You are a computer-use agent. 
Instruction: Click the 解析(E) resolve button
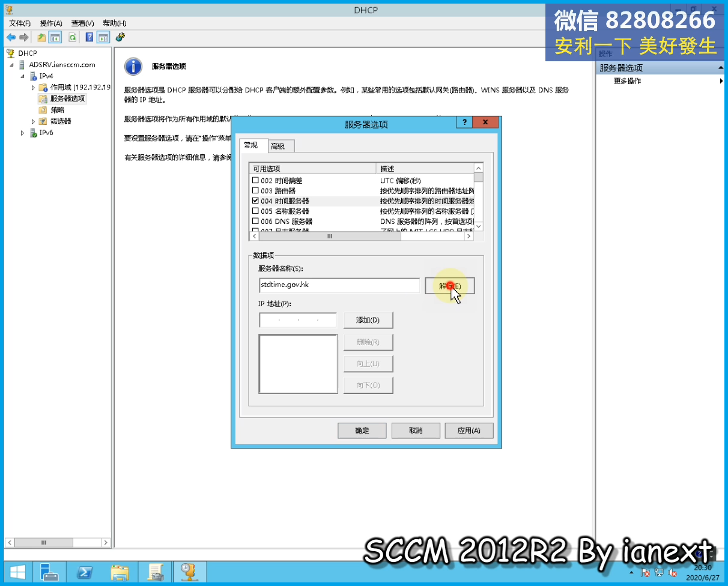450,286
